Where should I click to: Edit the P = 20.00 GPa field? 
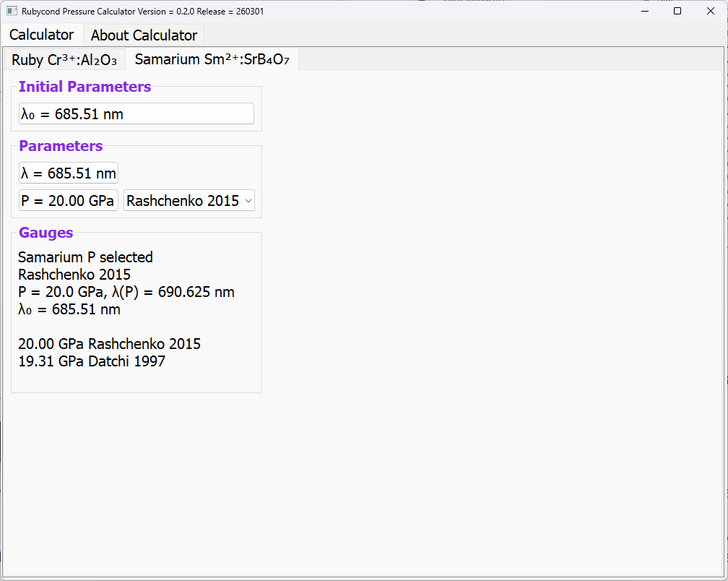click(x=69, y=201)
